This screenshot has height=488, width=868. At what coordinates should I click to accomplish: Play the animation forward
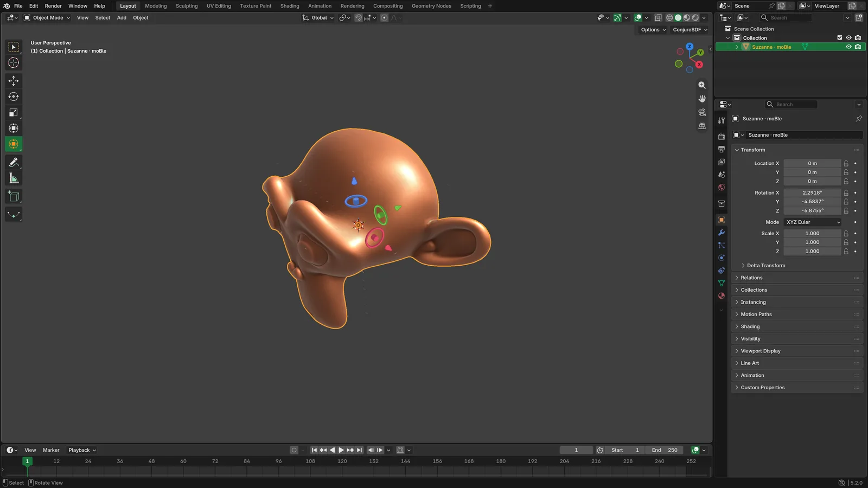[x=341, y=450]
